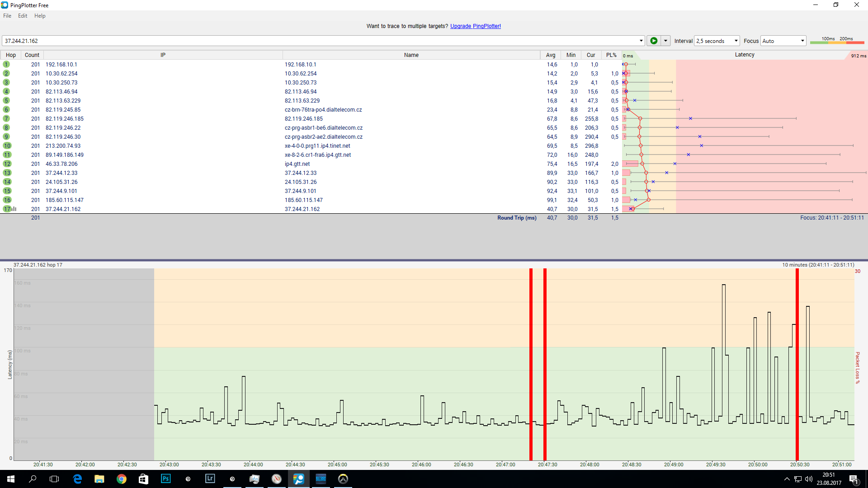Image resolution: width=868 pixels, height=488 pixels.
Task: Click the Upgrade PingPlotter! link
Action: tap(475, 26)
